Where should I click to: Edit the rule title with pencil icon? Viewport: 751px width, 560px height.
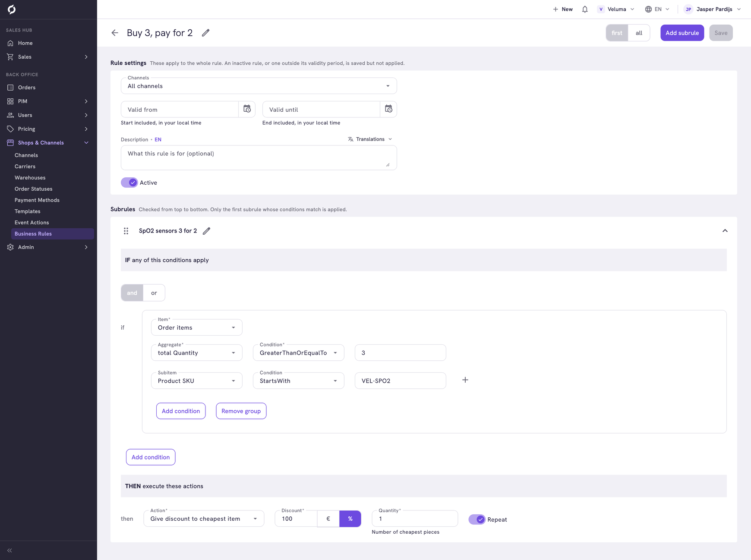coord(206,33)
